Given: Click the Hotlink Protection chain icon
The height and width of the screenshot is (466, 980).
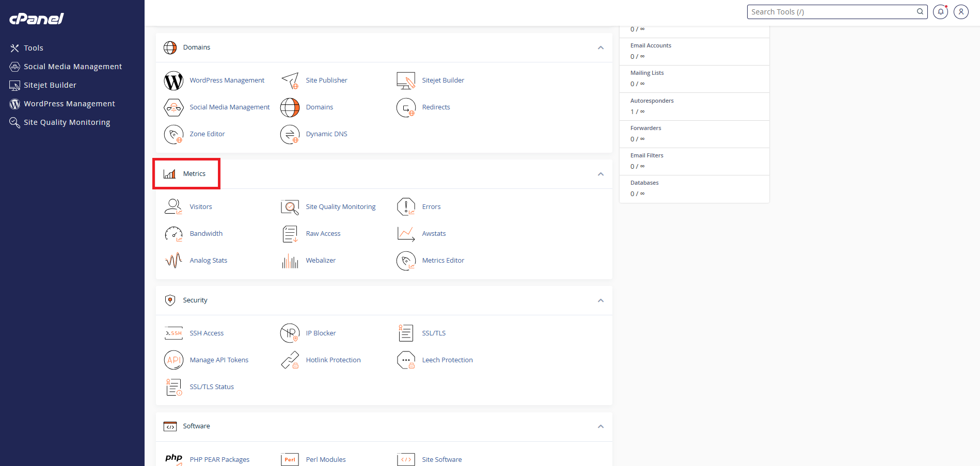Looking at the screenshot, I should click(290, 360).
